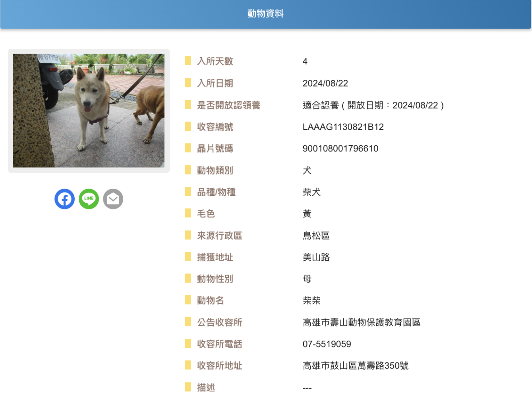Click the 入所日期 value 2024/08/22
Viewport: 532px width, 407px height.
(x=325, y=83)
